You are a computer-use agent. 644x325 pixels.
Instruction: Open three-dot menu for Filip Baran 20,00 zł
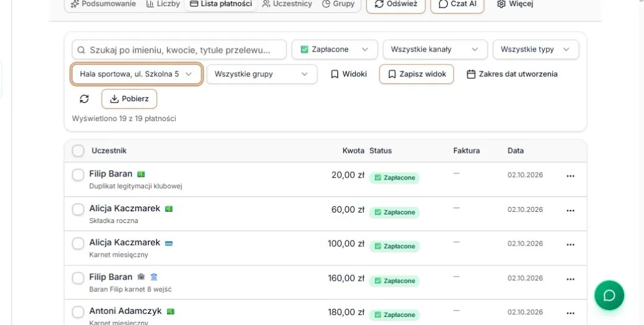[571, 176]
